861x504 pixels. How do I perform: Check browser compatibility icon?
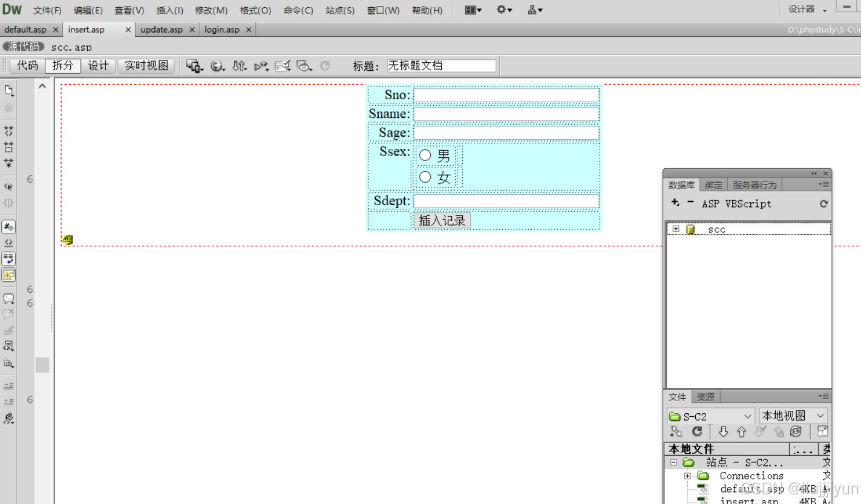pyautogui.click(x=283, y=66)
